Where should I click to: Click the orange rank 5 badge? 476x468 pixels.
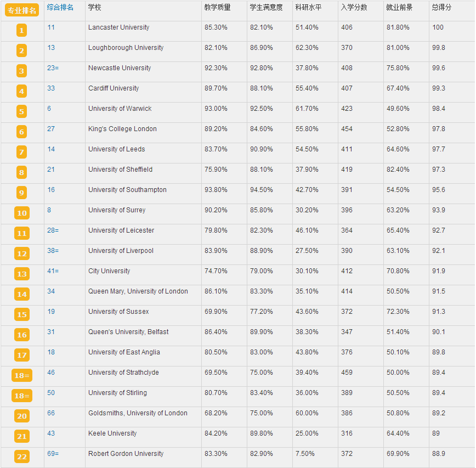click(21, 112)
